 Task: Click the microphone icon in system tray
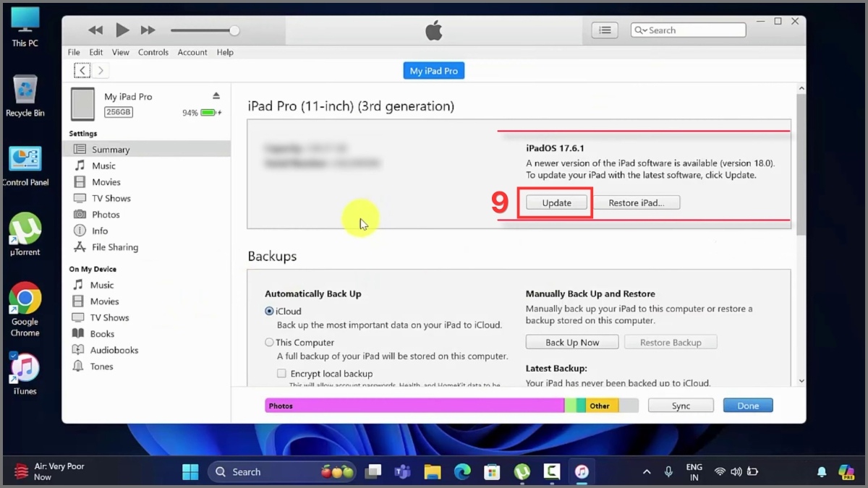tap(669, 472)
